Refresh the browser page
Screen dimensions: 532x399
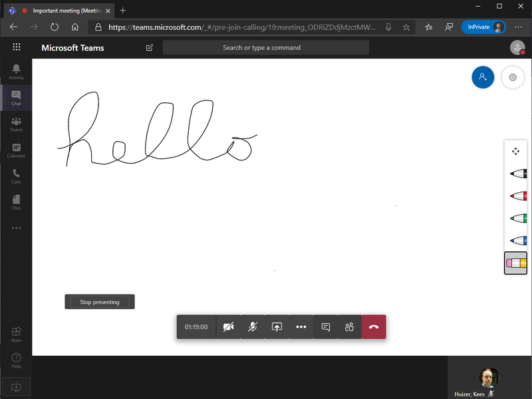55,27
